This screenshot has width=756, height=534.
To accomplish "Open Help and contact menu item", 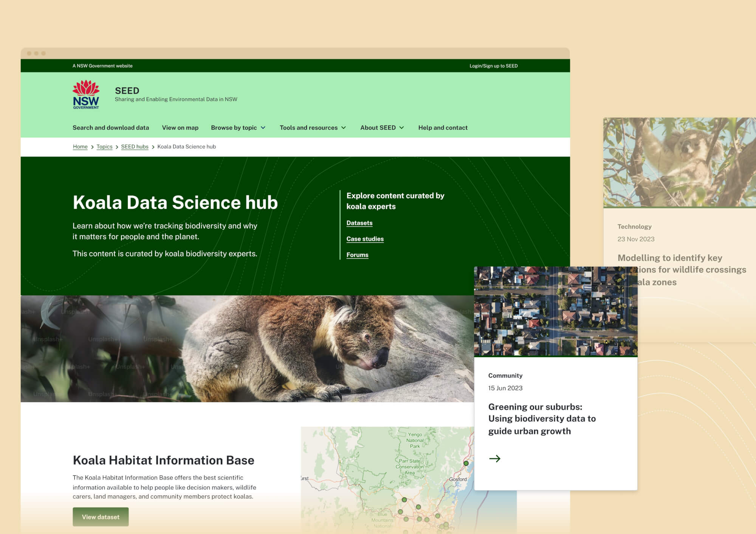I will point(443,128).
